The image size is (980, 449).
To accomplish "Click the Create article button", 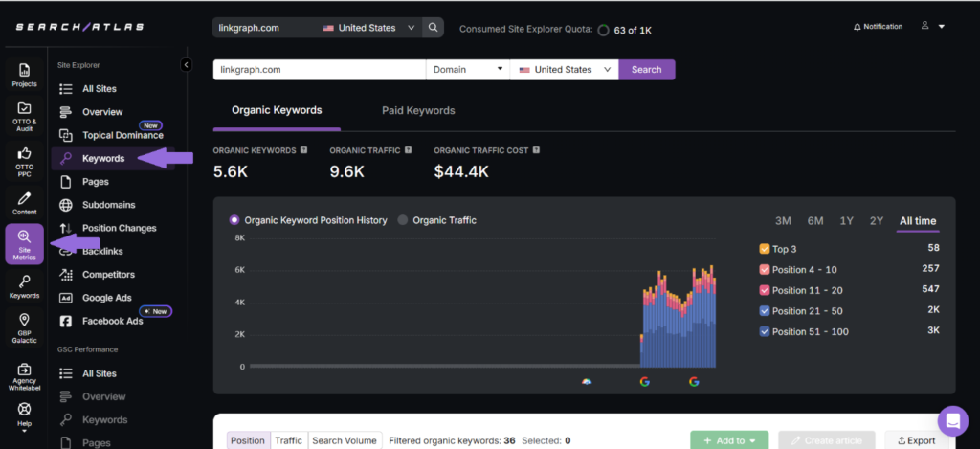I will tap(826, 441).
